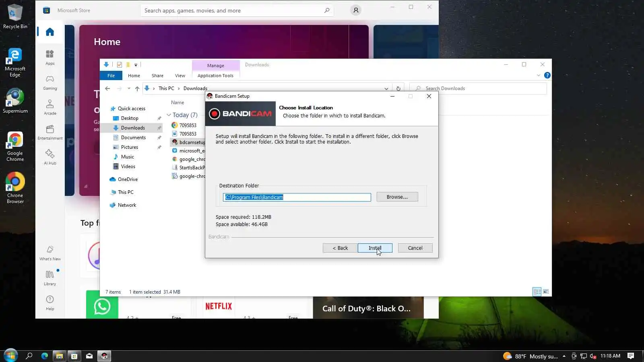Click New Folder icon in Explorer title bar
Image resolution: width=644 pixels, height=362 pixels.
(x=128, y=64)
